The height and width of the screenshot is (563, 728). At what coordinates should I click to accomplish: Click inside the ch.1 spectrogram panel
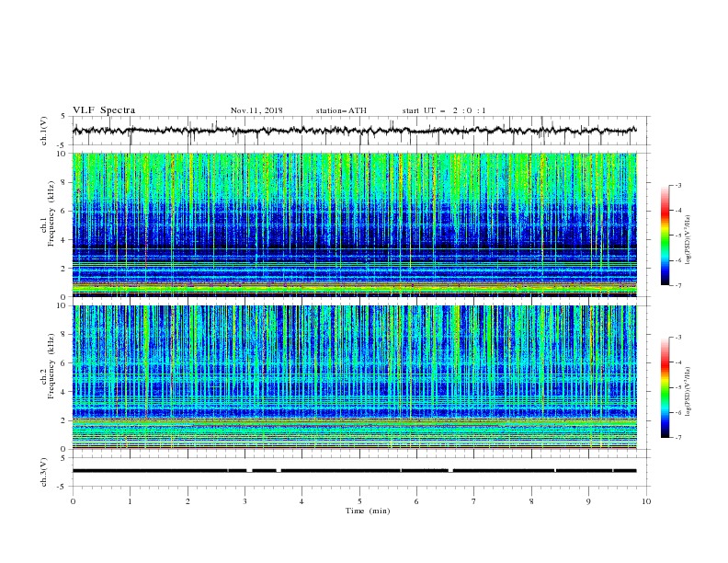click(x=354, y=224)
